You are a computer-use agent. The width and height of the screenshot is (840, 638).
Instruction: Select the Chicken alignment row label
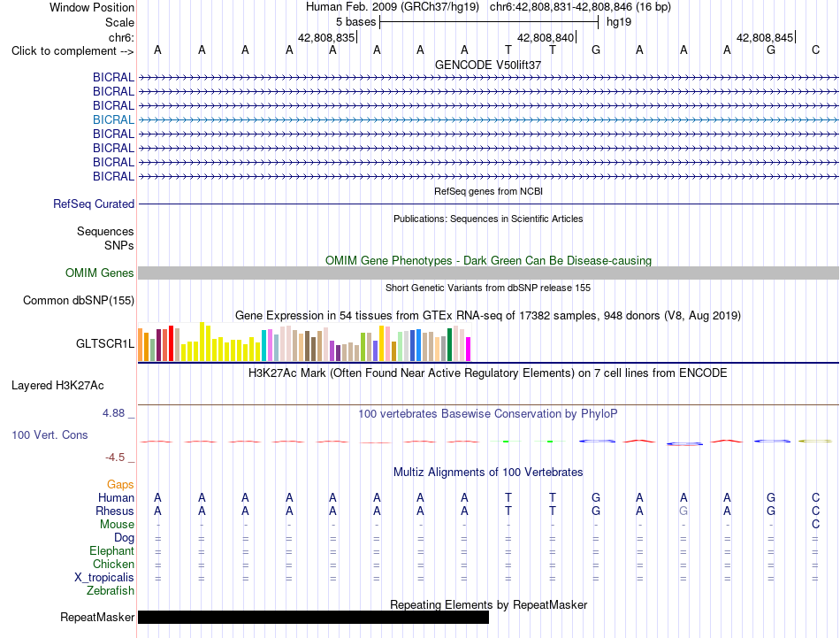pos(113,564)
